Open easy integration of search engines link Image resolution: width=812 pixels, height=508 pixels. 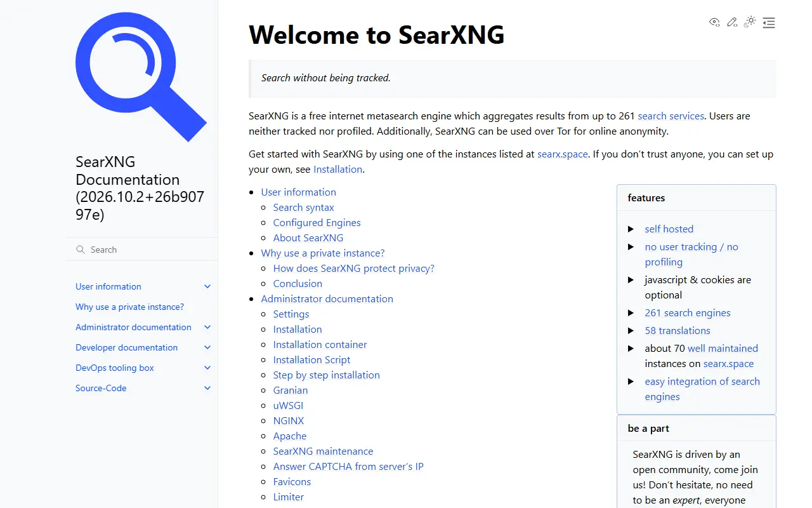702,389
